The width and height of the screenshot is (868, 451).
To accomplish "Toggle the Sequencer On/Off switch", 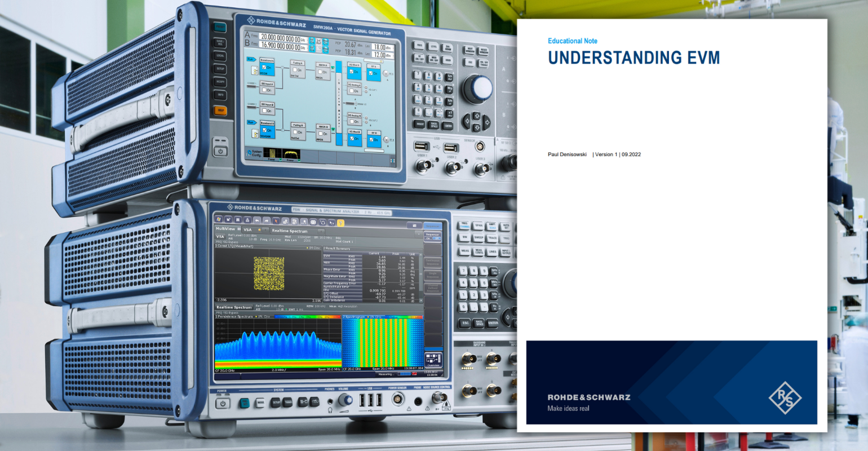I will [432, 238].
